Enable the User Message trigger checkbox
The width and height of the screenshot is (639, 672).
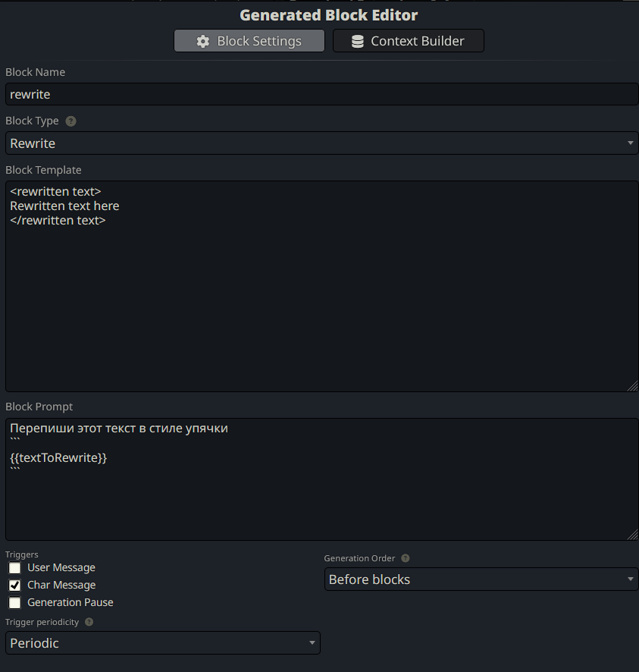point(15,568)
